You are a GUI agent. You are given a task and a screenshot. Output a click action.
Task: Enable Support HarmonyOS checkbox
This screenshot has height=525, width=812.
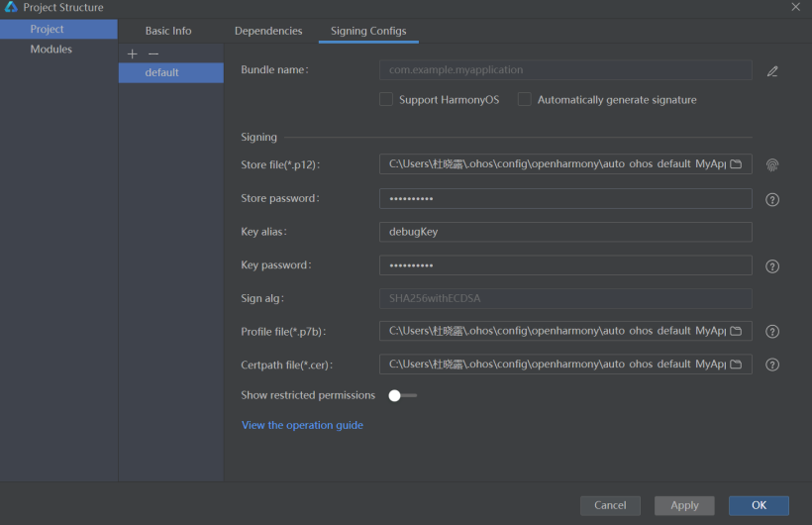(x=386, y=99)
